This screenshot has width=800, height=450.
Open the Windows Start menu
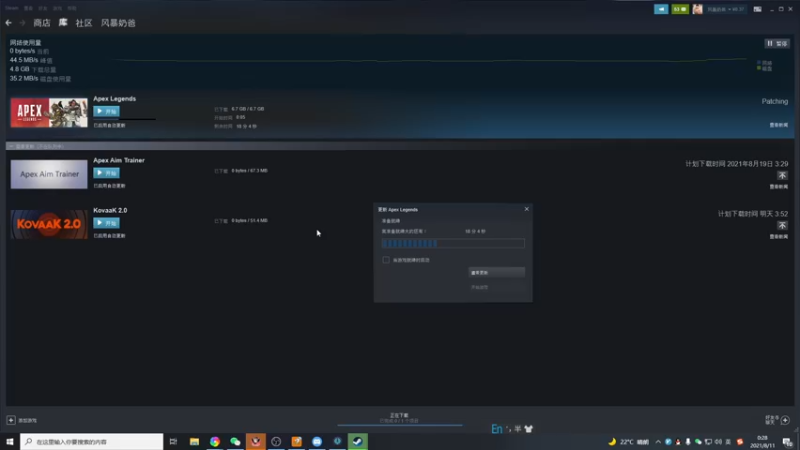point(10,442)
